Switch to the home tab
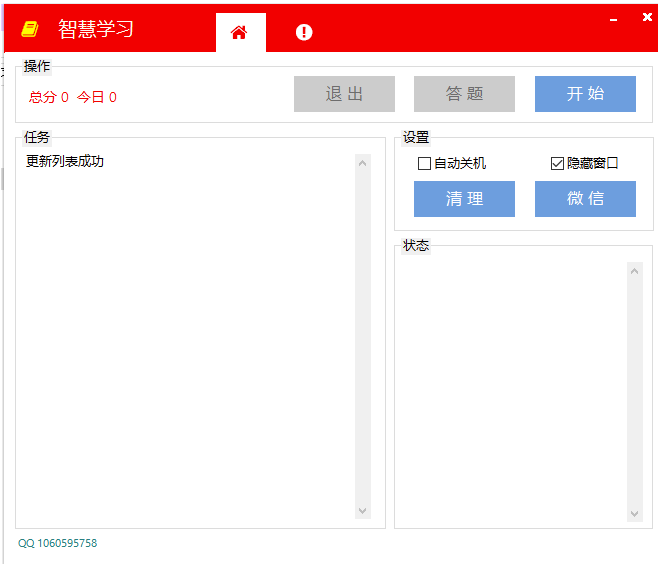 [239, 32]
